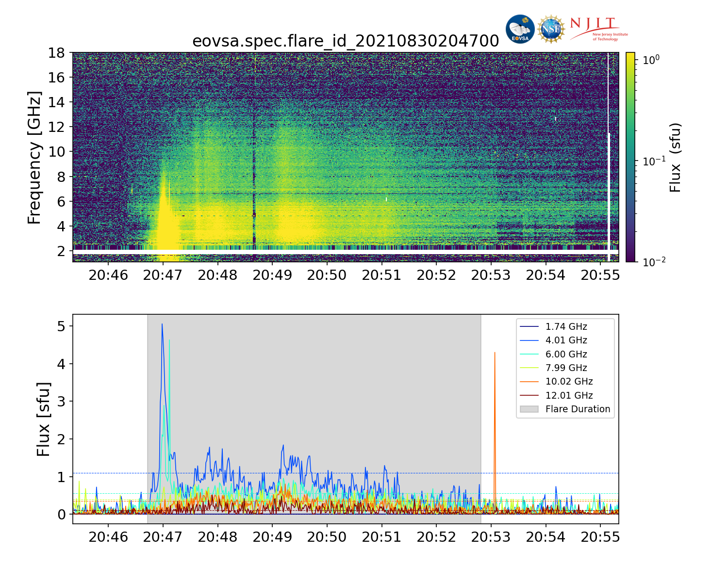Click the NSF logo
The width and height of the screenshot is (728, 582).
551,29
